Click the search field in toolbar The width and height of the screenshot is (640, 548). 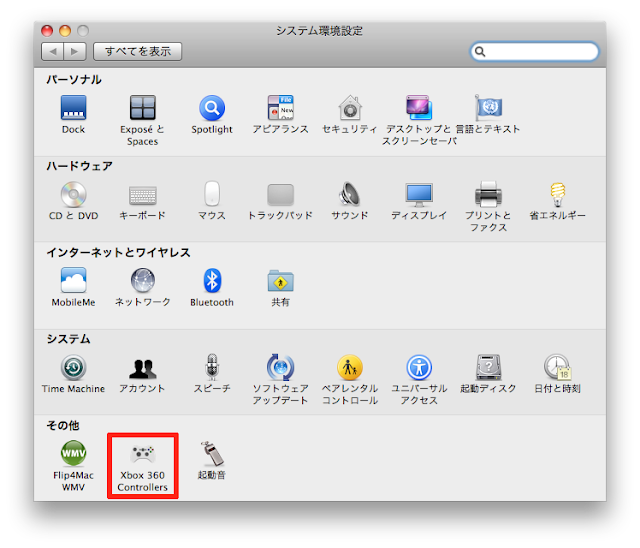(x=534, y=51)
